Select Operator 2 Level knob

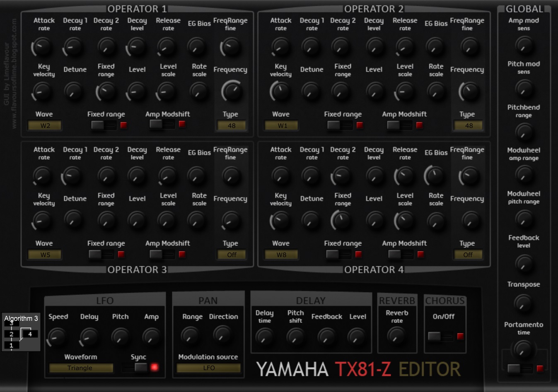[375, 91]
